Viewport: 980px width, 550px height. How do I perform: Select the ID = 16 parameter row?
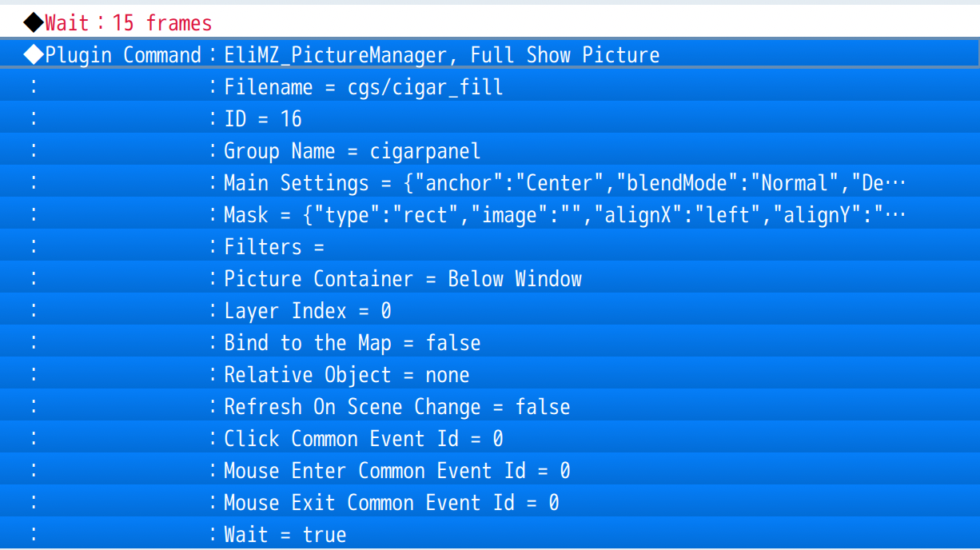(263, 119)
